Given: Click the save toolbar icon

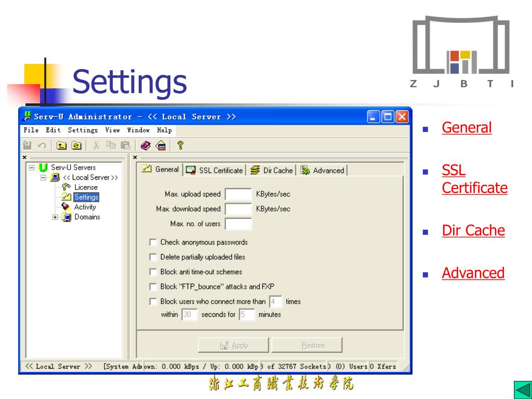Looking at the screenshot, I should (x=28, y=145).
